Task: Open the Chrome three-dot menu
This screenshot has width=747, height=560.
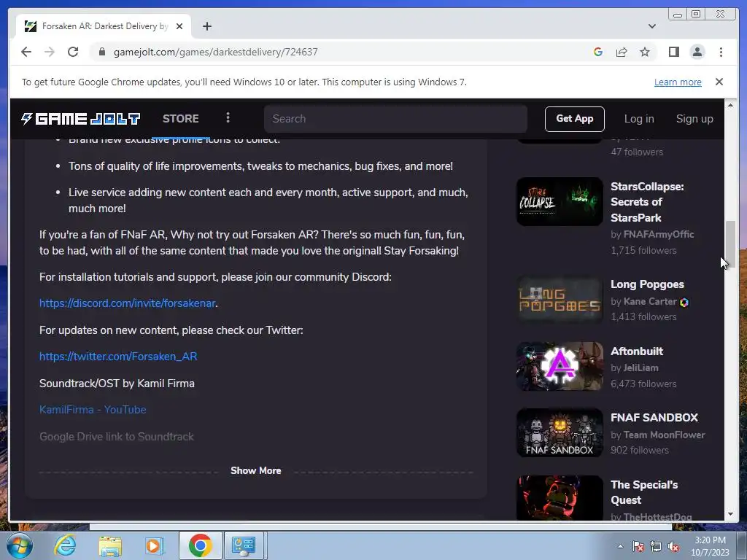Action: coord(721,52)
